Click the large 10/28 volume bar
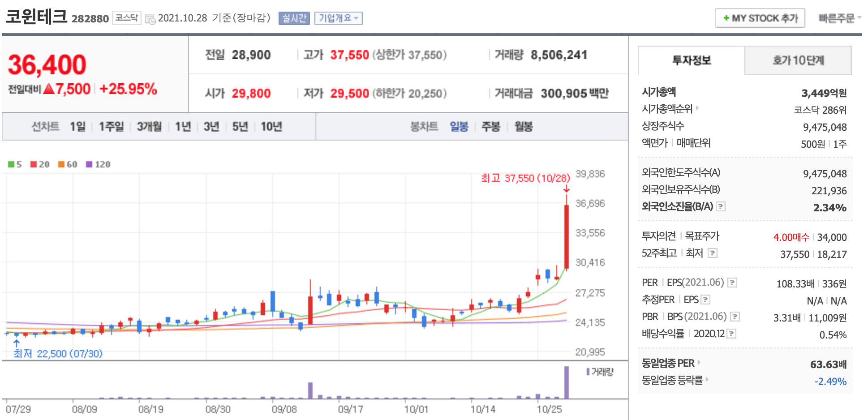Image resolution: width=868 pixels, height=420 pixels. 567,382
